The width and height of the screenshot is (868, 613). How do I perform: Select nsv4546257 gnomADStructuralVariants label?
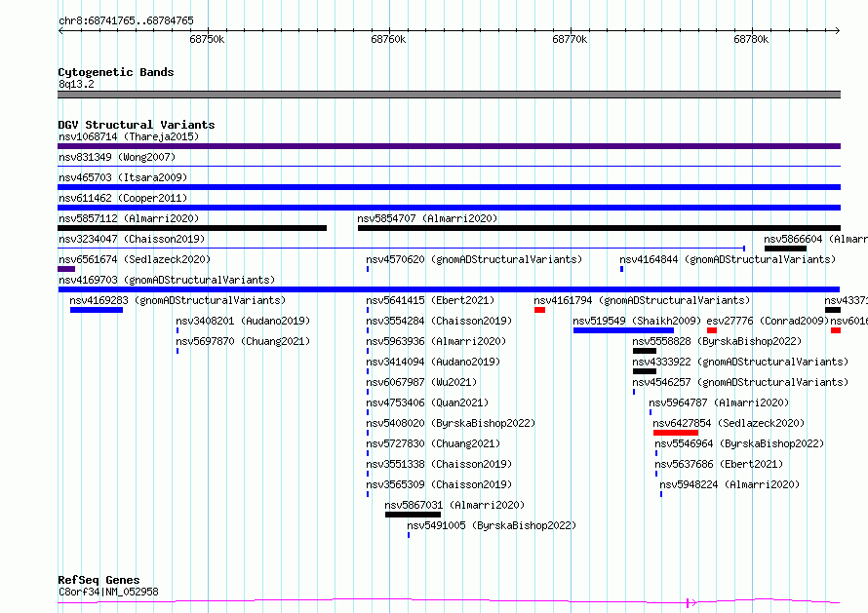click(x=740, y=382)
